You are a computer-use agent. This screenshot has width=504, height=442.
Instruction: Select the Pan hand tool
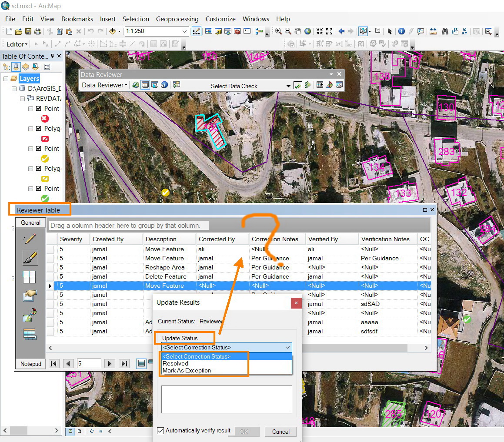298,31
